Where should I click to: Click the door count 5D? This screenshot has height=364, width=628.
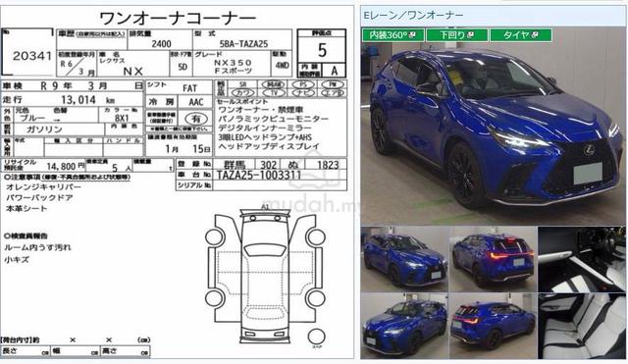(x=183, y=67)
